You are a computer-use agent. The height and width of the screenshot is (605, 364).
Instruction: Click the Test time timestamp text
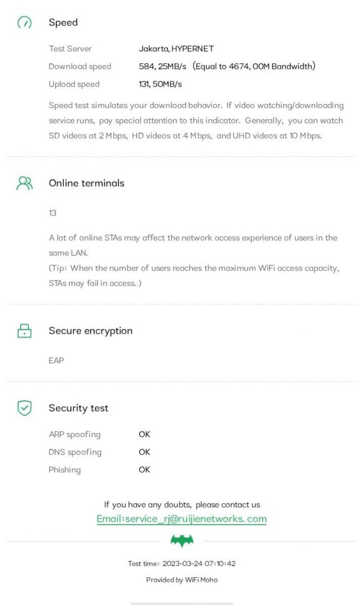pos(181,564)
